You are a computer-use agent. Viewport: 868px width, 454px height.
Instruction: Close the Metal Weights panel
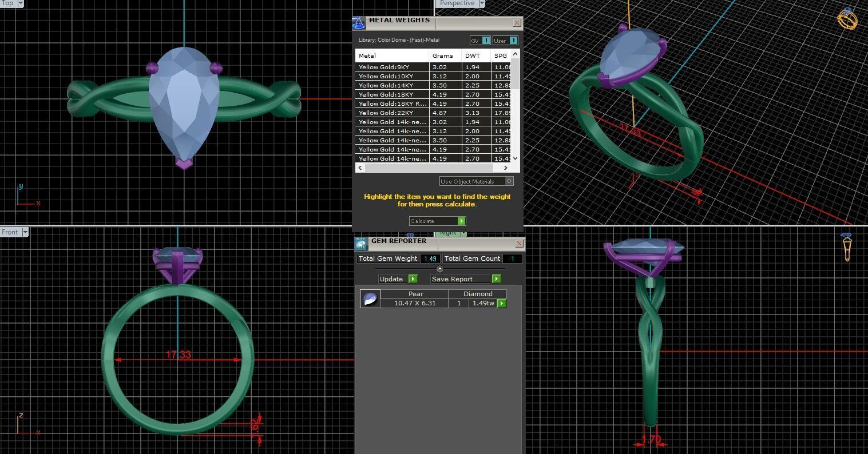pyautogui.click(x=517, y=23)
